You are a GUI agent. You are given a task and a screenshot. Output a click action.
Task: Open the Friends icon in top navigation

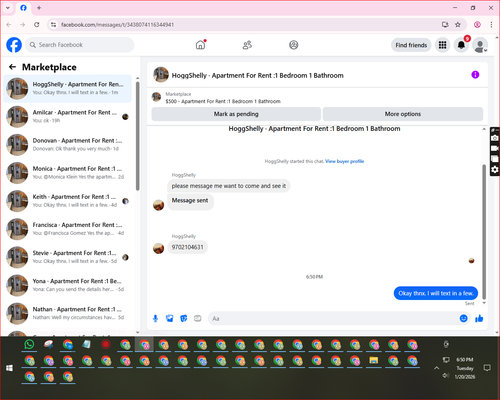[x=247, y=45]
